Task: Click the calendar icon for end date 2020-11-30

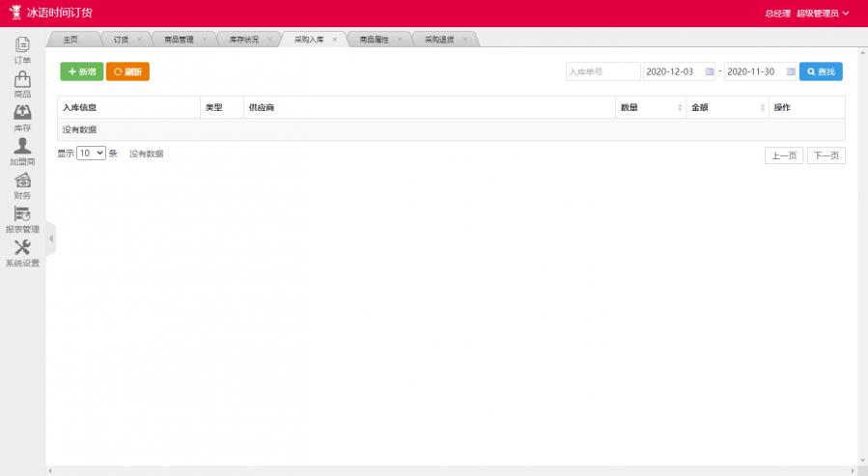Action: (791, 71)
